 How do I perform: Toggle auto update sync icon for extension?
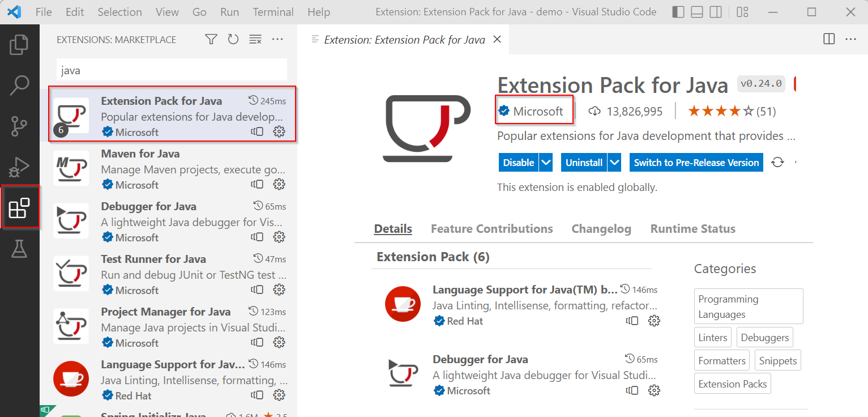click(778, 163)
